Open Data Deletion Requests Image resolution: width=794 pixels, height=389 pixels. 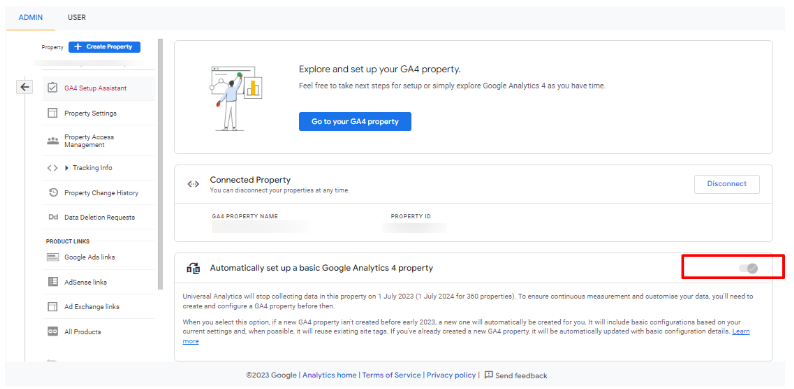[x=99, y=217]
